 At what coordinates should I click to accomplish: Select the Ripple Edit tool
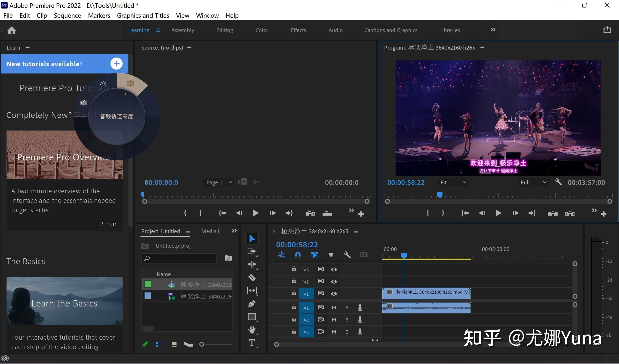(x=252, y=264)
